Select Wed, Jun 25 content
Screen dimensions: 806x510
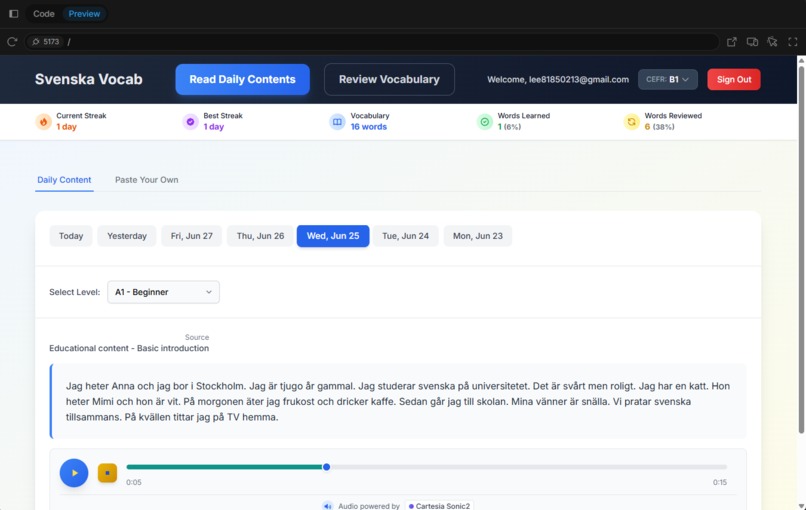(x=333, y=236)
